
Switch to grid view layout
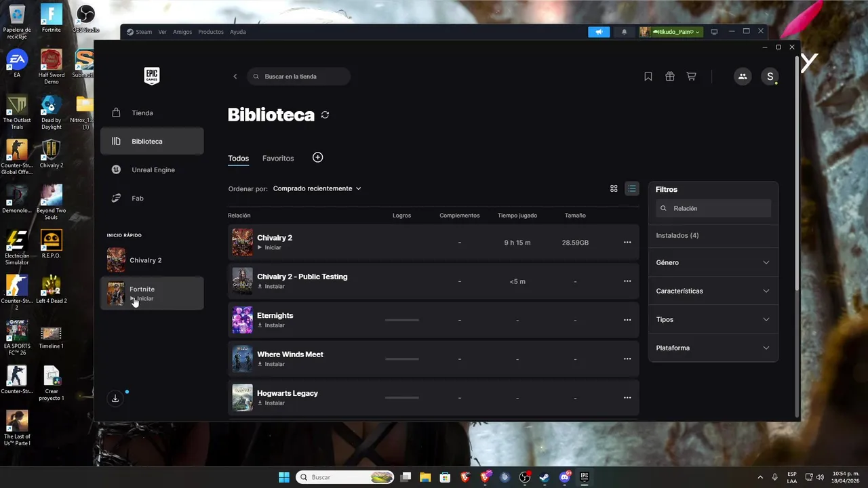[x=614, y=188]
